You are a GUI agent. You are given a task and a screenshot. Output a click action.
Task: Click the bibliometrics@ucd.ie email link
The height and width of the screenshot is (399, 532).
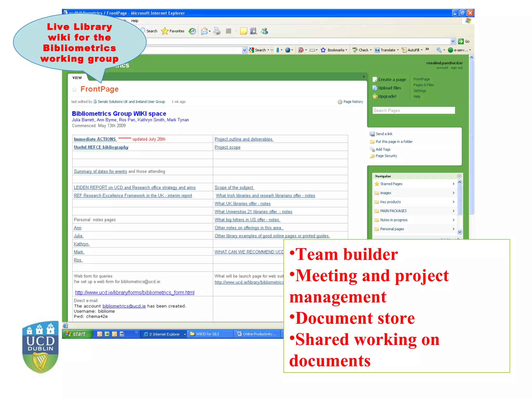click(x=124, y=306)
